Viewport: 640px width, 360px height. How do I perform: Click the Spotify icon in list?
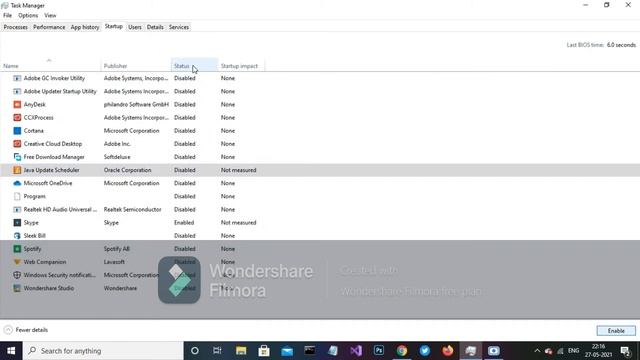[x=17, y=249]
